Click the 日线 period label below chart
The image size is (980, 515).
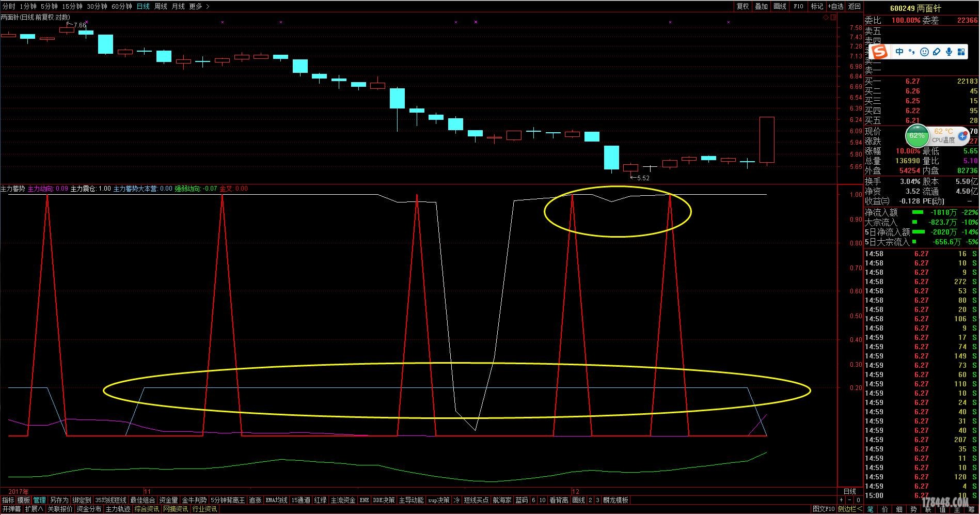click(849, 491)
